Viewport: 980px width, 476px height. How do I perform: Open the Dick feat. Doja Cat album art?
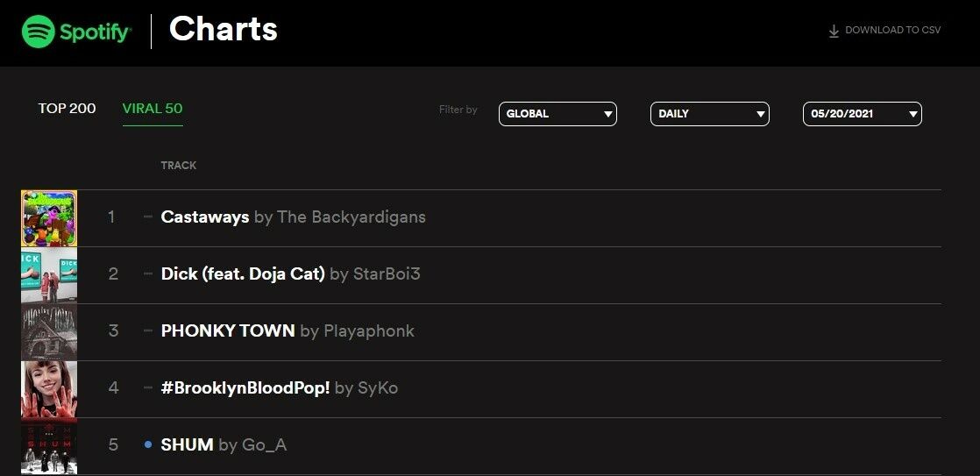[49, 275]
